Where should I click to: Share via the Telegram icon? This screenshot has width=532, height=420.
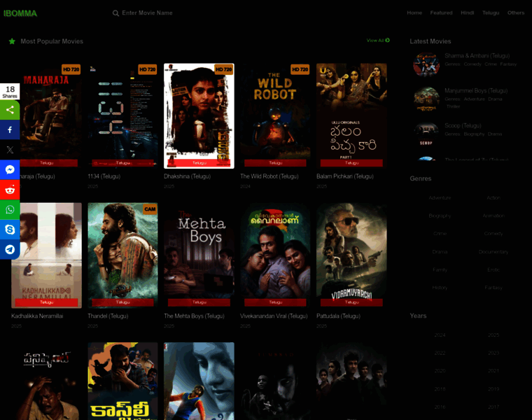pos(10,250)
